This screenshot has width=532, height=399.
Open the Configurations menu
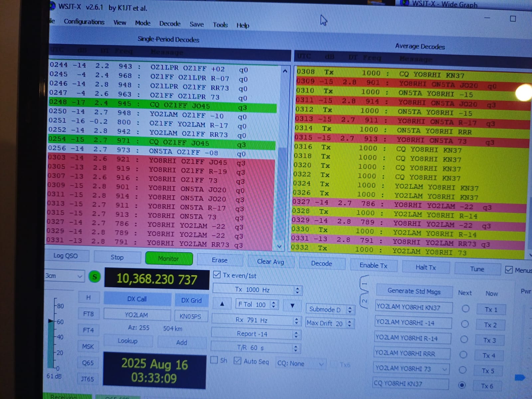[x=84, y=22]
